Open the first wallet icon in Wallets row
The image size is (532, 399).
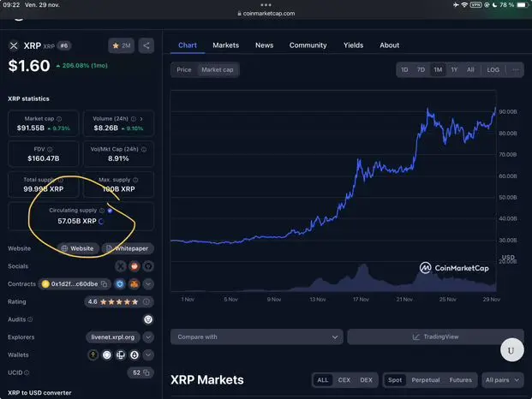93,355
